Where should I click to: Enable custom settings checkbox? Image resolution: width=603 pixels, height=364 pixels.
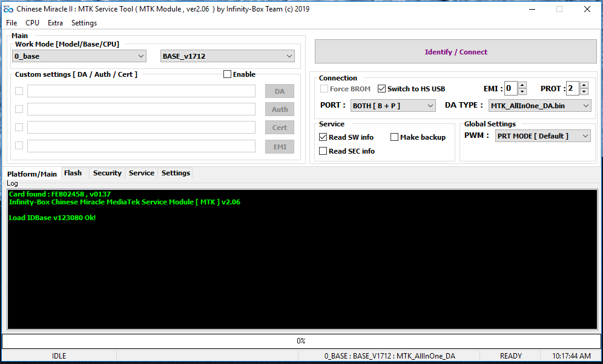pyautogui.click(x=227, y=74)
